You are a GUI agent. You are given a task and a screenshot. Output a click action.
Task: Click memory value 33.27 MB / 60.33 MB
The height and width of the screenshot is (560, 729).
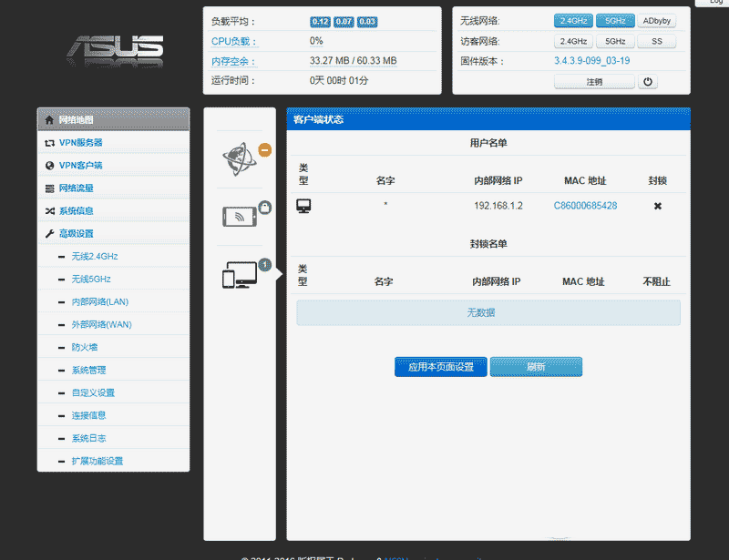pos(354,61)
